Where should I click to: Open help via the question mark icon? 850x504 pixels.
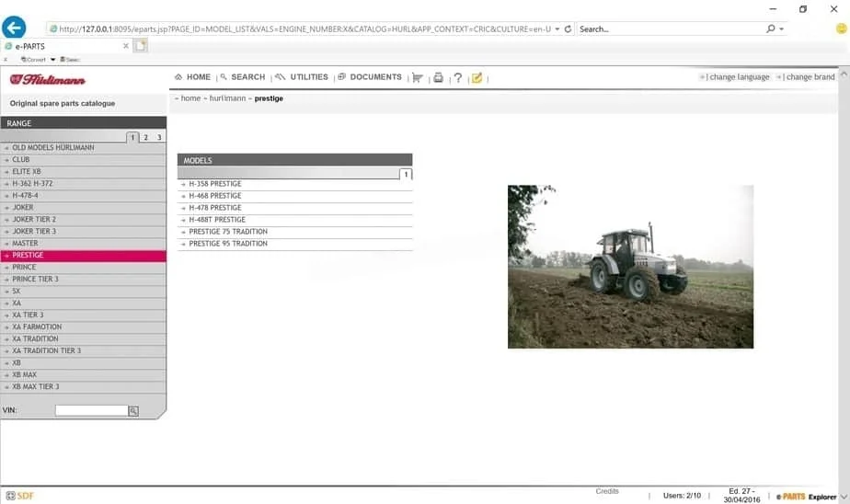click(458, 77)
